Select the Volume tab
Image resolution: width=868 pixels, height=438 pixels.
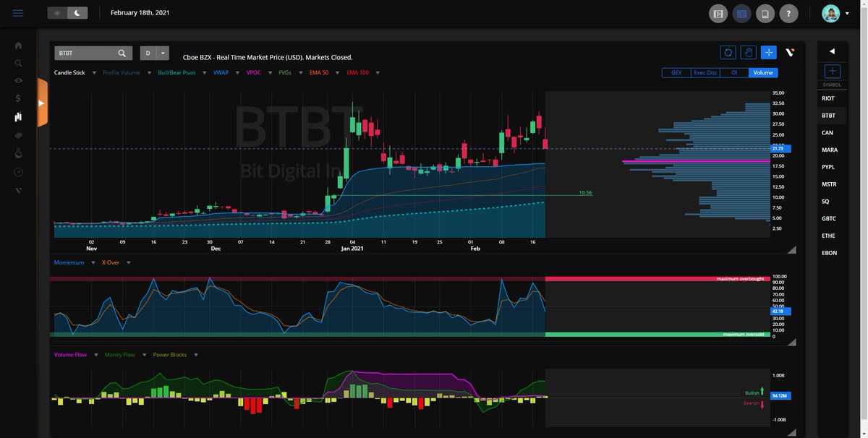(x=763, y=72)
